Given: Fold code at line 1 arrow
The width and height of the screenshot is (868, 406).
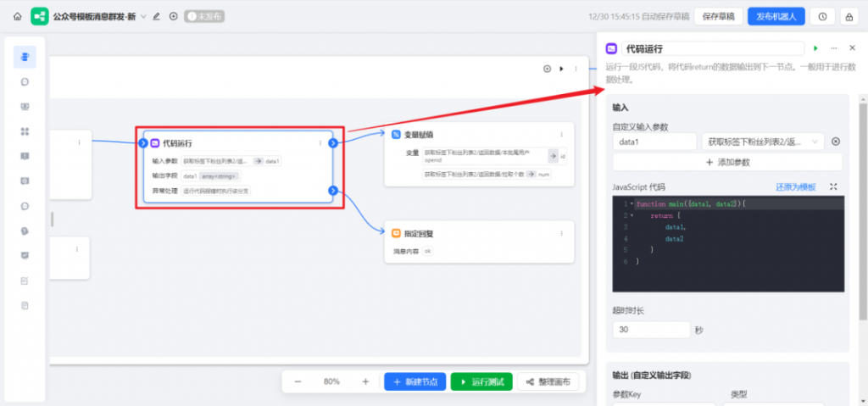Looking at the screenshot, I should [x=632, y=203].
